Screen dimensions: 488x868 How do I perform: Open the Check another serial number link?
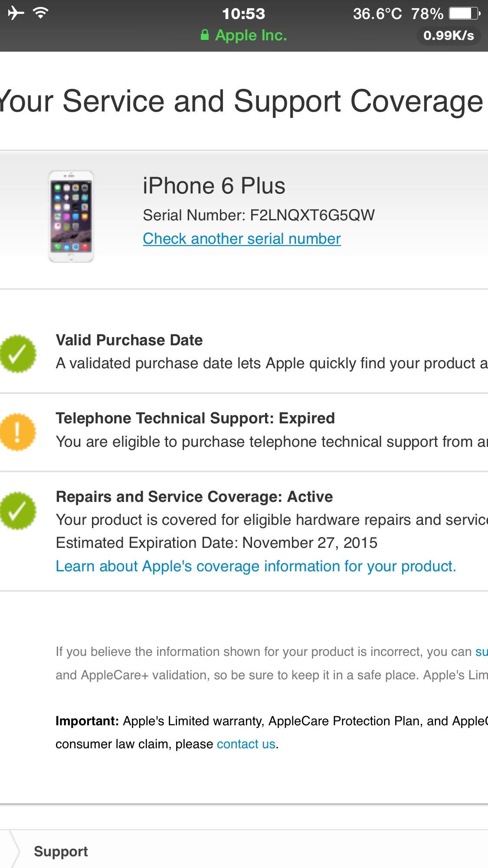[x=242, y=239]
